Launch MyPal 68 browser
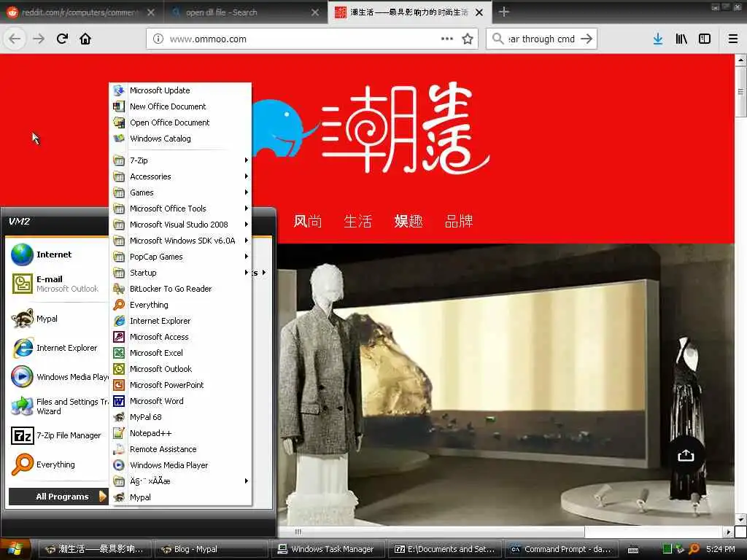The image size is (747, 560). 180,417
